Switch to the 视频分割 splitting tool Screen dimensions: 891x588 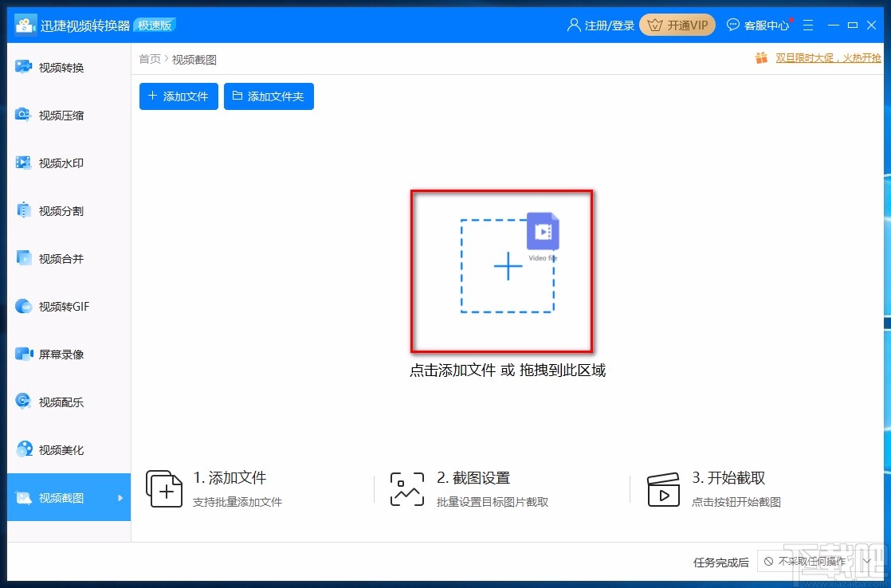pos(56,210)
